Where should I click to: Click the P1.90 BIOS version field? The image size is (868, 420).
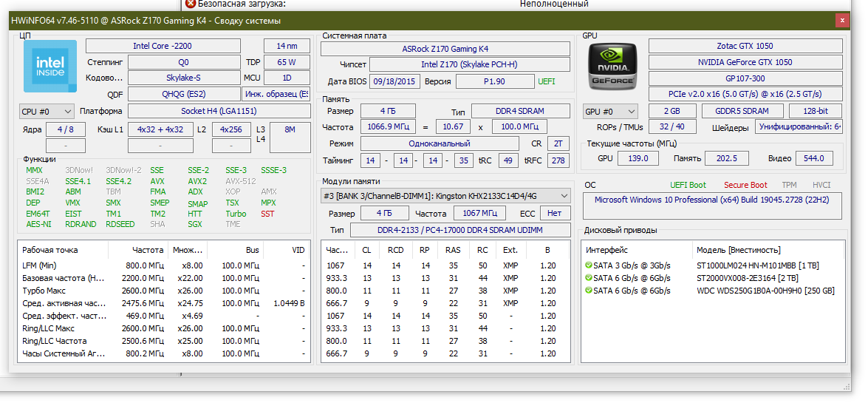click(x=493, y=82)
